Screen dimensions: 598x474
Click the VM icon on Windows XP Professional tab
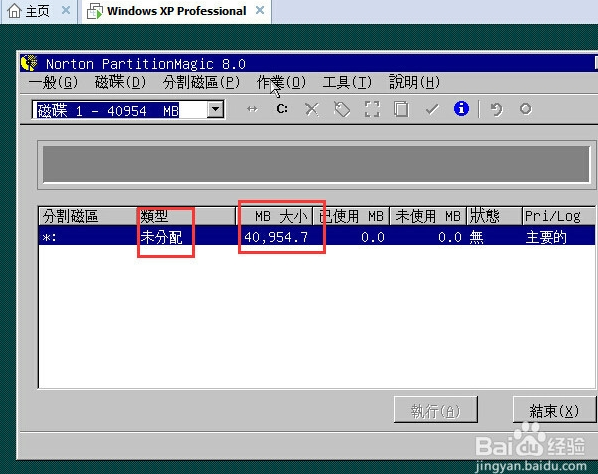[95, 11]
